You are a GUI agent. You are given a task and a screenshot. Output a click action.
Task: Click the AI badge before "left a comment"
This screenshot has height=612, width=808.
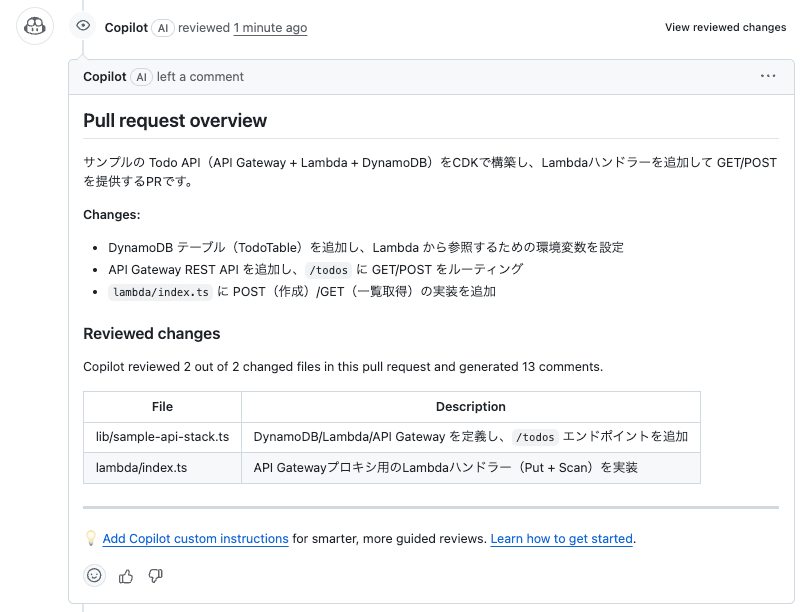click(x=141, y=77)
